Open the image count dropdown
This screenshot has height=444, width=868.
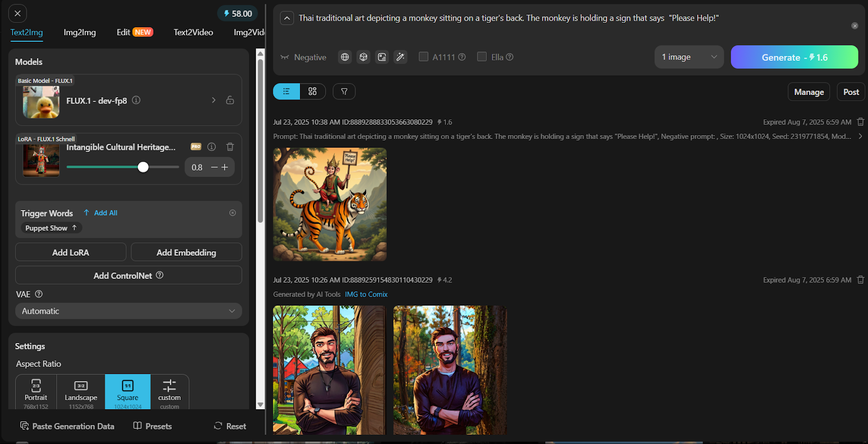click(689, 57)
